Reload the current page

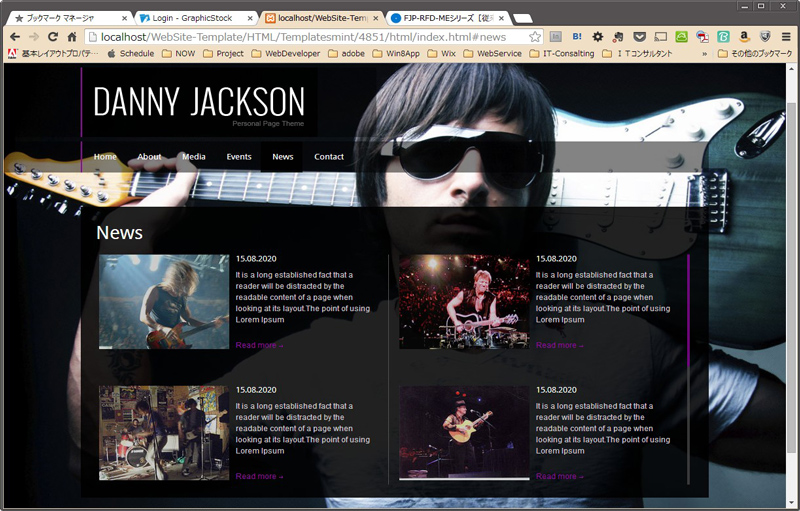pos(53,37)
